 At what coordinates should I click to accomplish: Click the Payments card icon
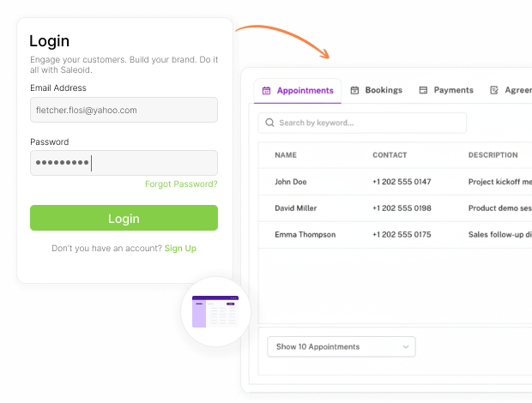pyautogui.click(x=423, y=90)
